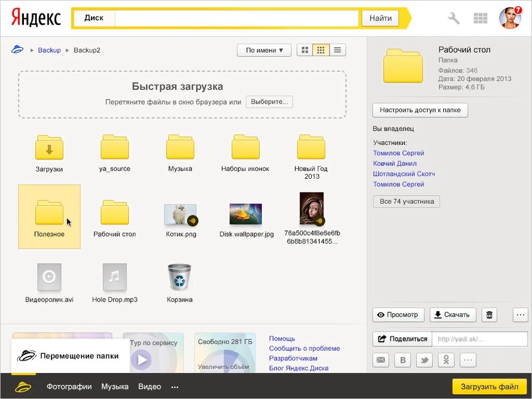Share to Odnoklassniki icon
532x399 pixels.
446,360
